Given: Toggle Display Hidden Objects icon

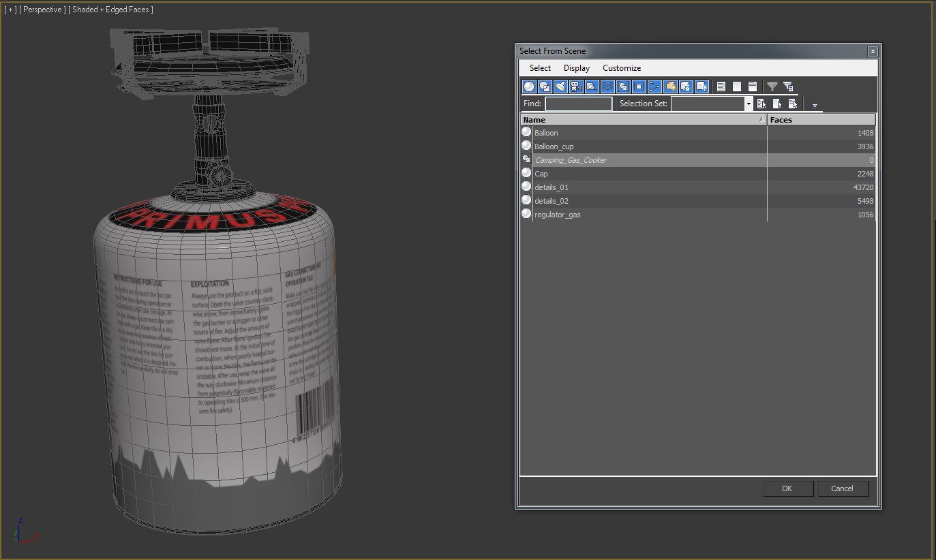Looking at the screenshot, I should [x=701, y=87].
